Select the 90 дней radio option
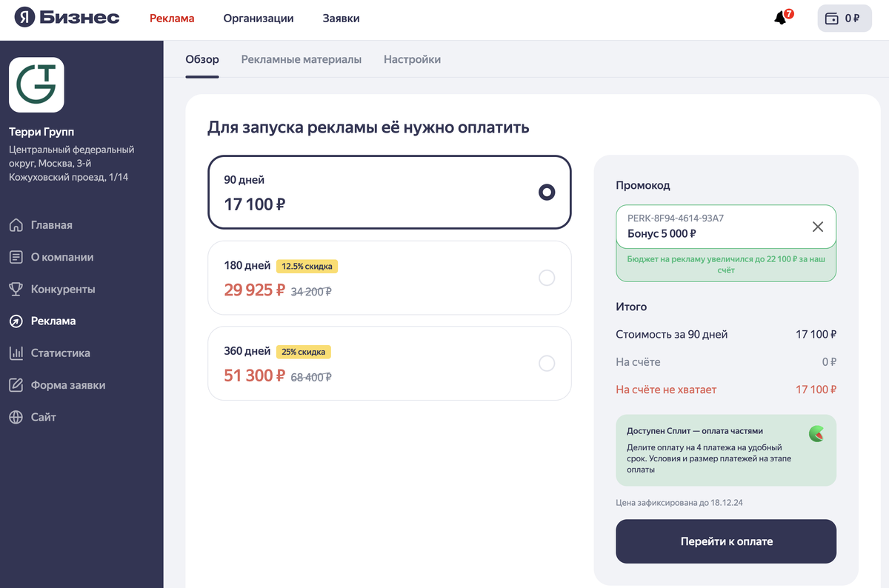The height and width of the screenshot is (588, 889). pyautogui.click(x=547, y=193)
